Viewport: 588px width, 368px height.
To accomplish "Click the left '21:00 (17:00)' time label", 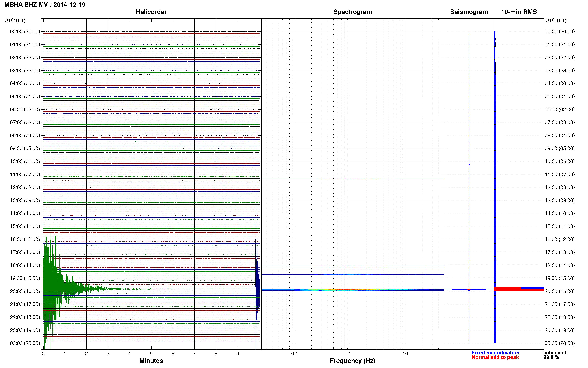I will (x=25, y=304).
